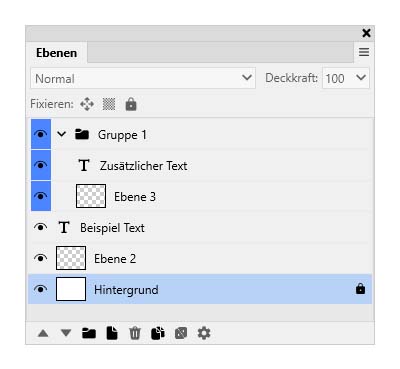
Task: Click the layer mask icon in bottom bar
Action: (181, 333)
